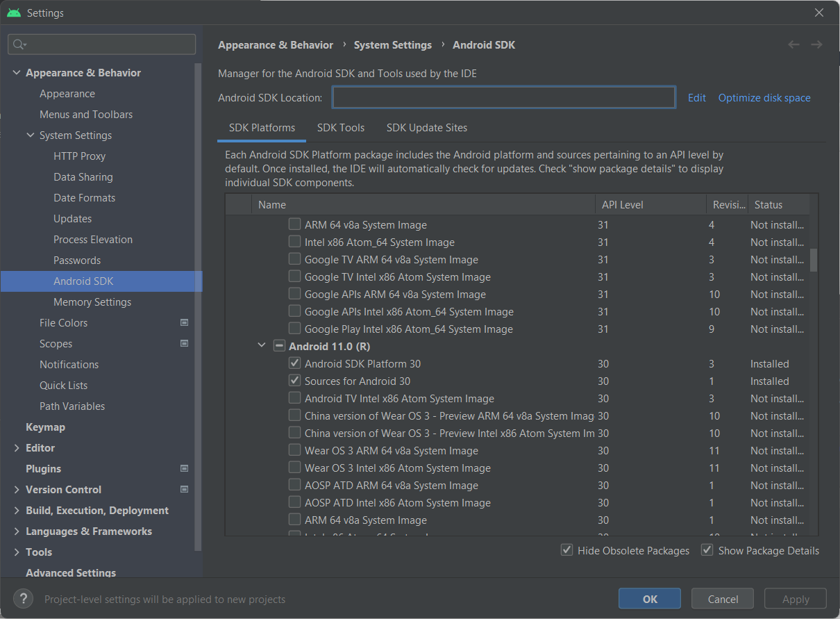The height and width of the screenshot is (619, 840).
Task: Select the Process Elevation tree item
Action: (93, 239)
